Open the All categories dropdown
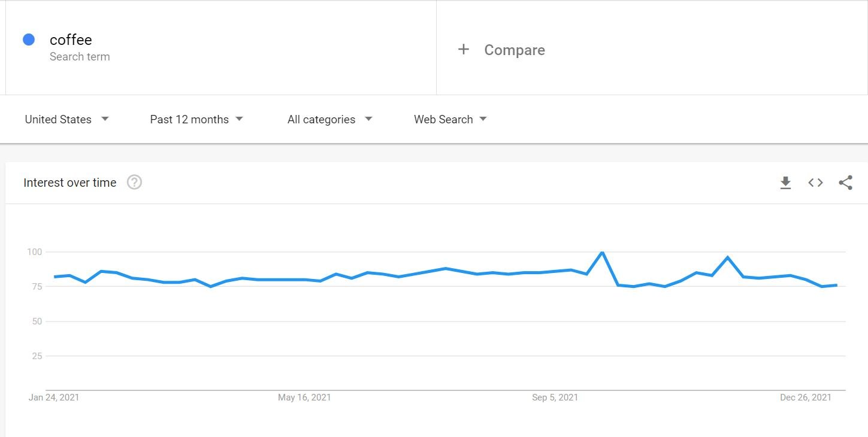The height and width of the screenshot is (437, 868). pos(330,119)
